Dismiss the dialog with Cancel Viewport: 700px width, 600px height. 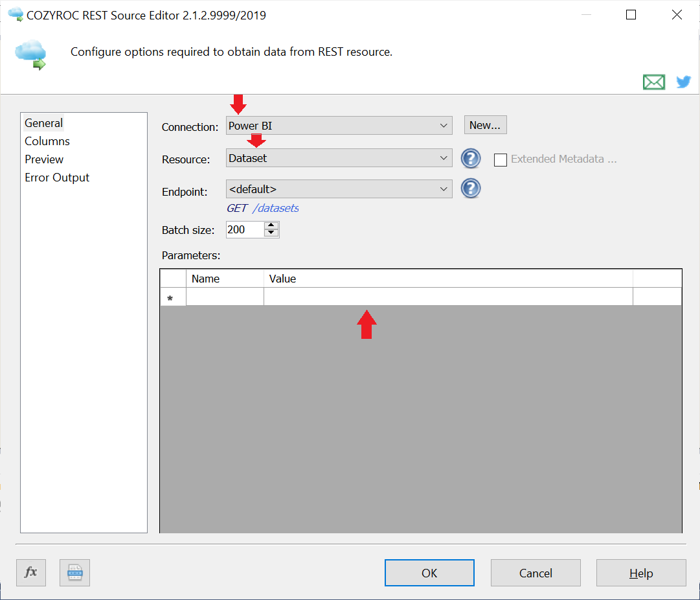pyautogui.click(x=536, y=573)
